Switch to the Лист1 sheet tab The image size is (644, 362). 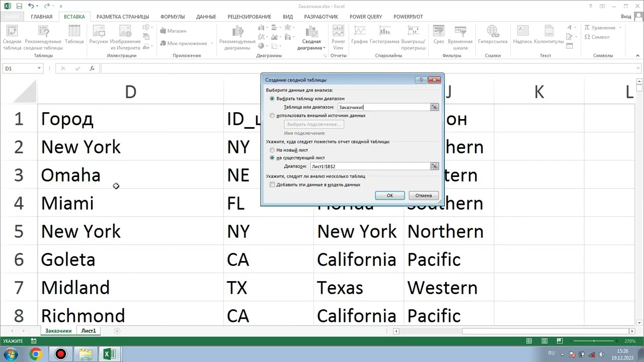(89, 331)
